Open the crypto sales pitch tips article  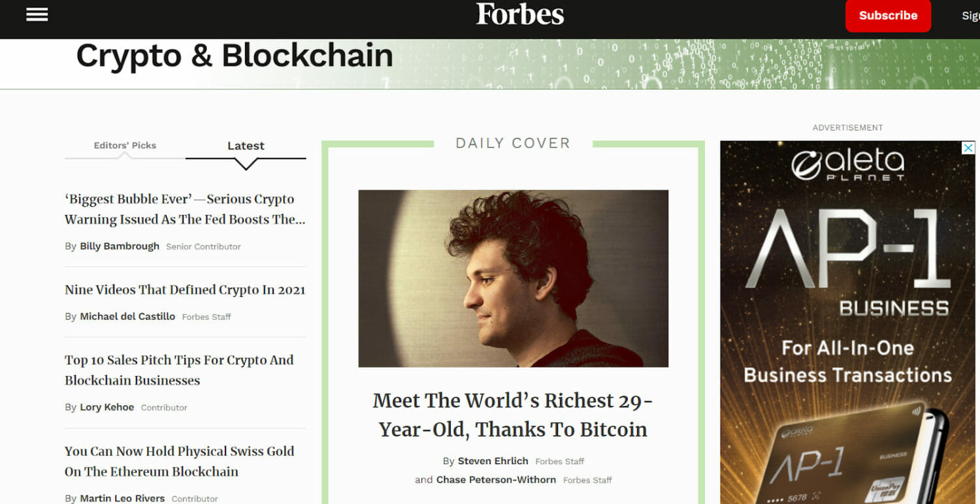pos(179,370)
